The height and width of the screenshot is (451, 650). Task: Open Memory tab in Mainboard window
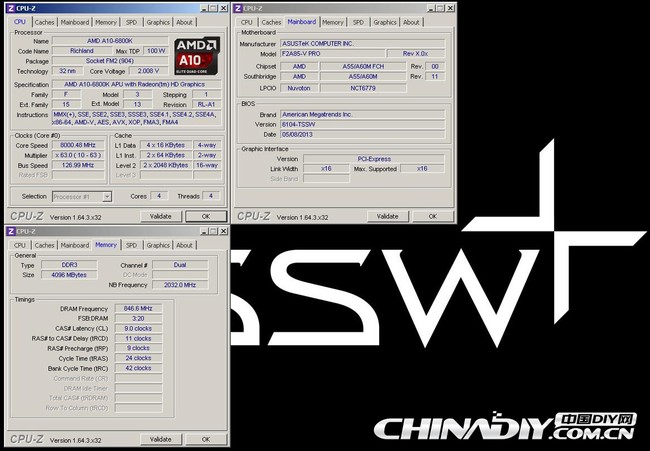[332, 22]
